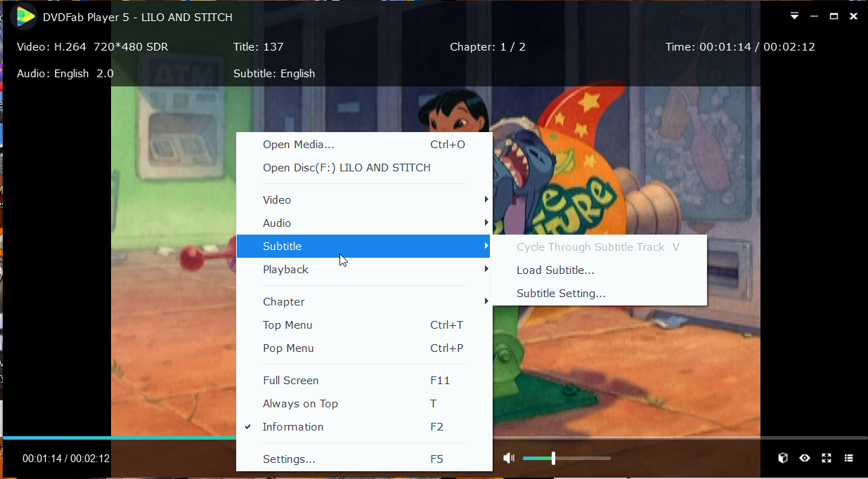The height and width of the screenshot is (479, 868).
Task: Maximize the DVDFab Player window
Action: [x=834, y=16]
